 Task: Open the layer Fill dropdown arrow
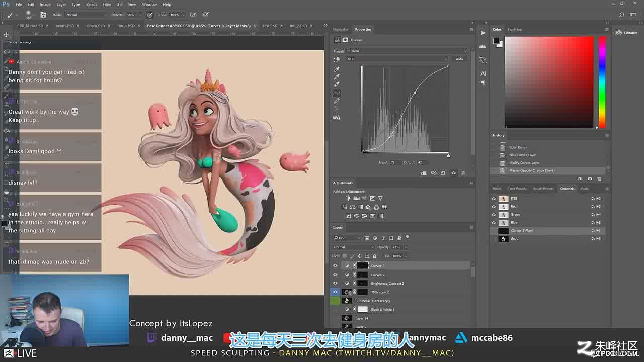pyautogui.click(x=407, y=256)
